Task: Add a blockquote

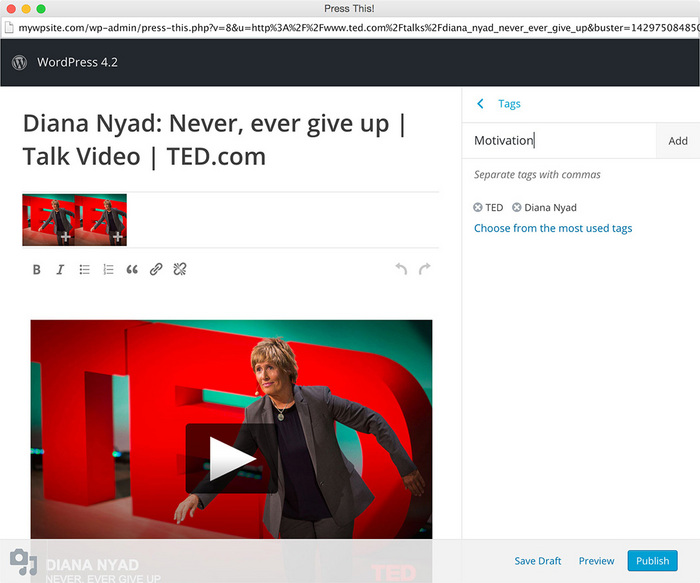Action: point(132,270)
